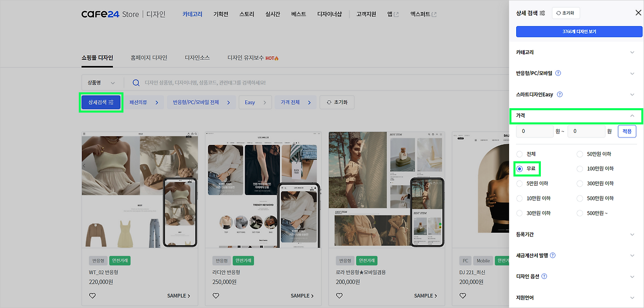
Task: Switch to 쇼핑몰 디자인 tab
Action: [97, 58]
